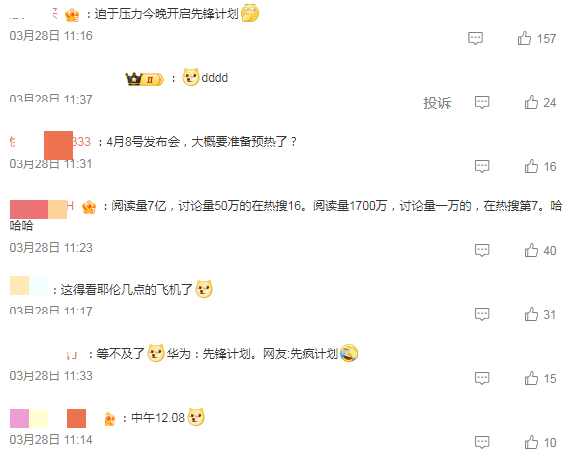Click the crown level II badge
The height and width of the screenshot is (465, 578).
[144, 79]
